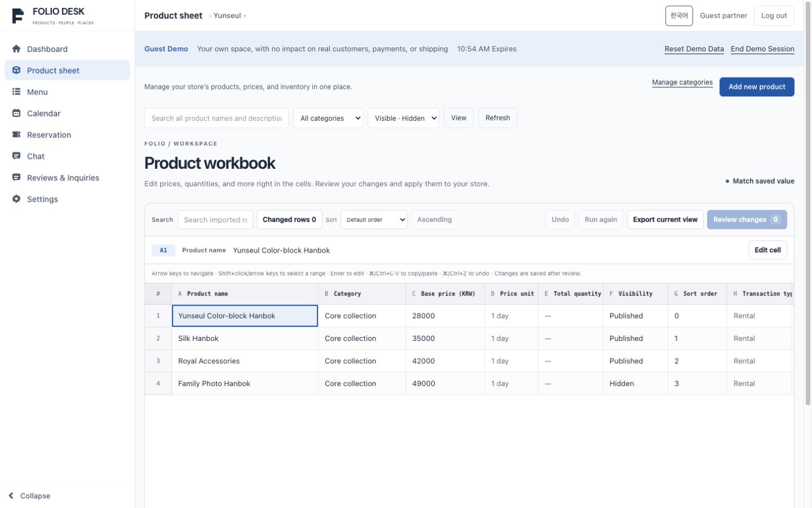Select the 42000 base price cell
This screenshot has width=812, height=508.
[445, 361]
